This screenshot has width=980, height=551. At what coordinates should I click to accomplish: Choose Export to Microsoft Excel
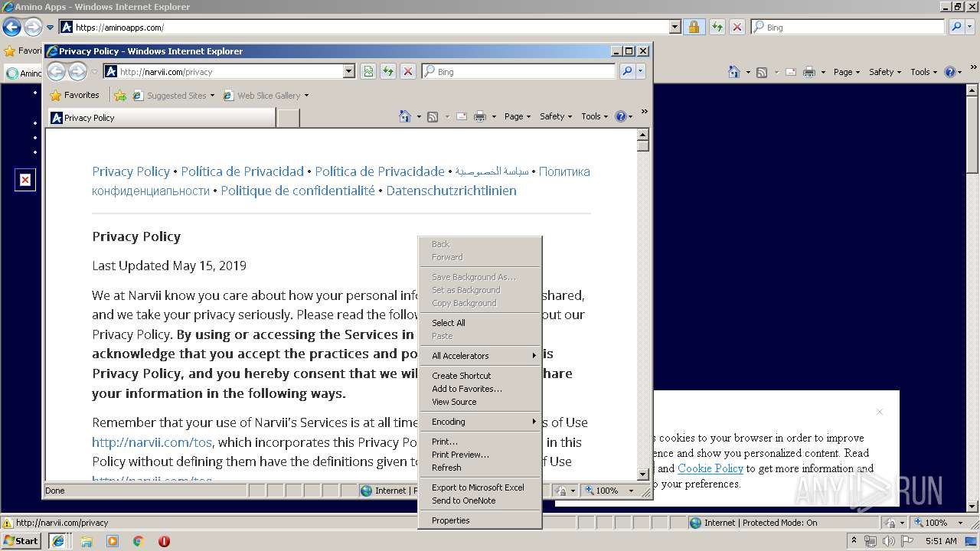(x=480, y=487)
